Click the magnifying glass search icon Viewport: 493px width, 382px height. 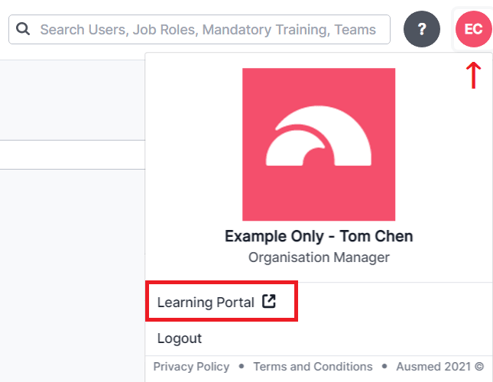point(23,29)
